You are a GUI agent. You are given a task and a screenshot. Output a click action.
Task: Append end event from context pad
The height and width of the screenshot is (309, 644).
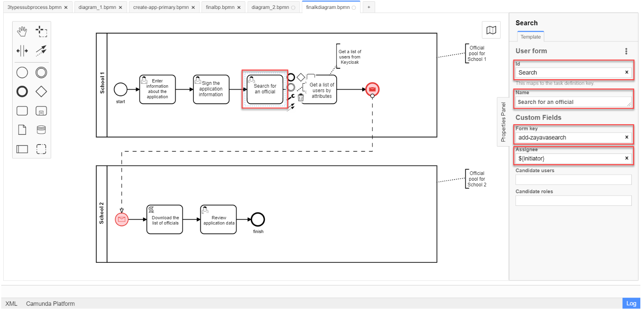(291, 77)
